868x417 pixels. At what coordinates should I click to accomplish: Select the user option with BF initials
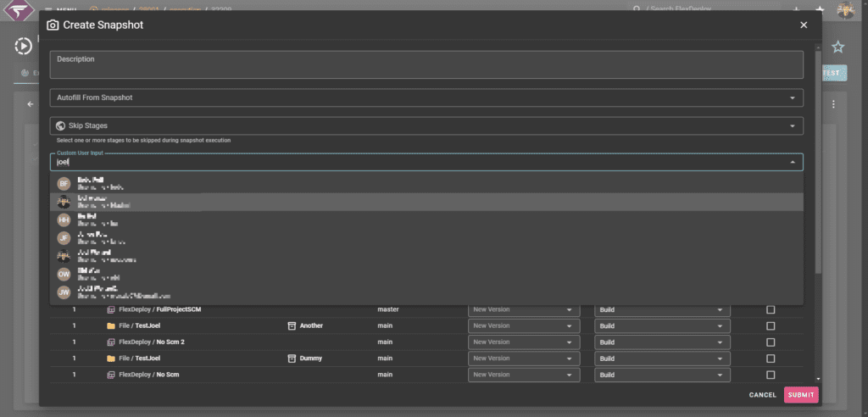(x=426, y=184)
